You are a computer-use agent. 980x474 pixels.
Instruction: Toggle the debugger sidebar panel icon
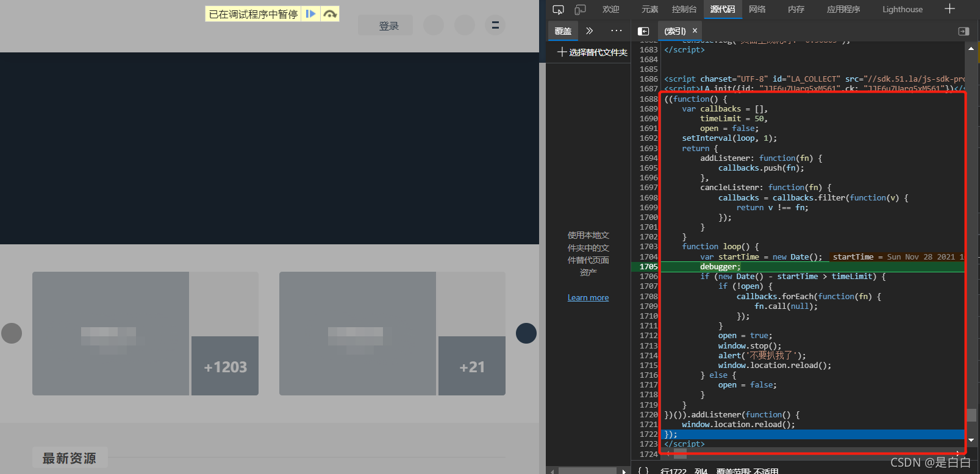point(964,31)
